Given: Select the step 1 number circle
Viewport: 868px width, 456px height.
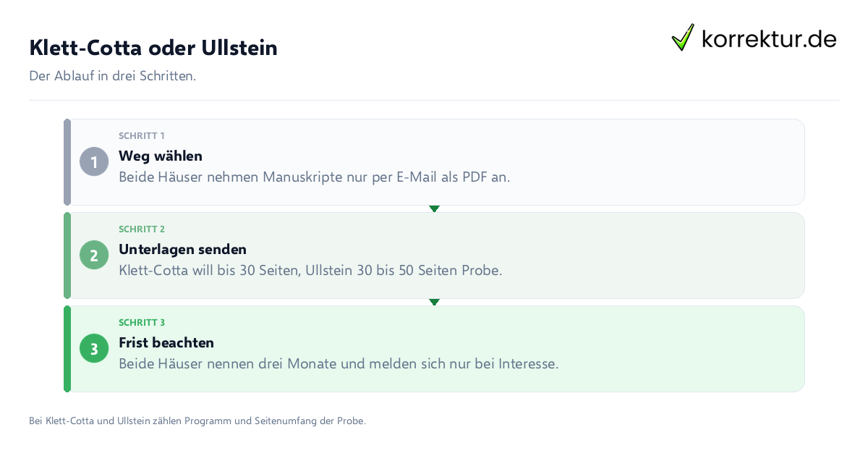Looking at the screenshot, I should coord(94,161).
